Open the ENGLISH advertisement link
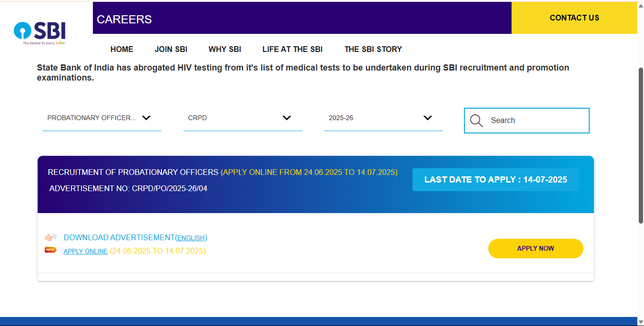This screenshot has width=644, height=326. click(x=191, y=238)
